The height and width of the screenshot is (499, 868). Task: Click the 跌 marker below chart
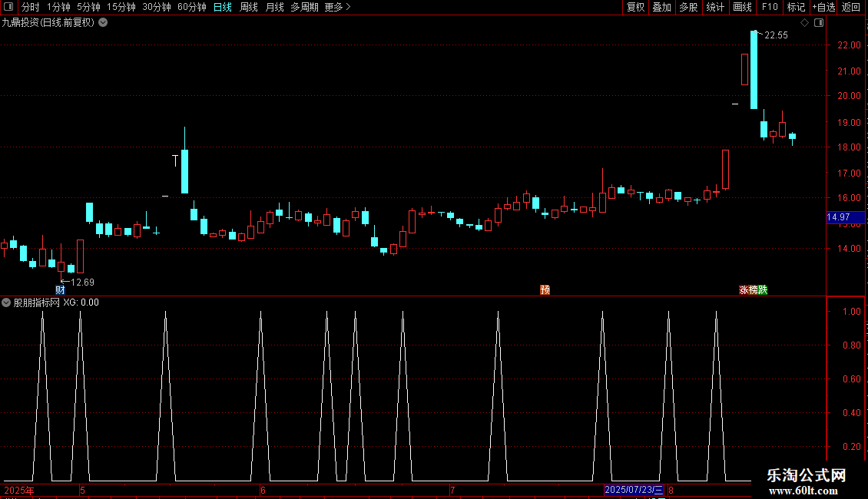point(763,290)
